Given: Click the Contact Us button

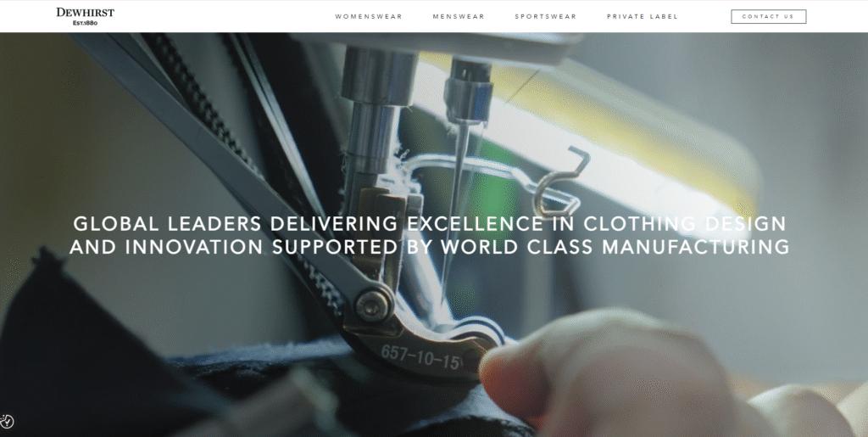Looking at the screenshot, I should (768, 17).
